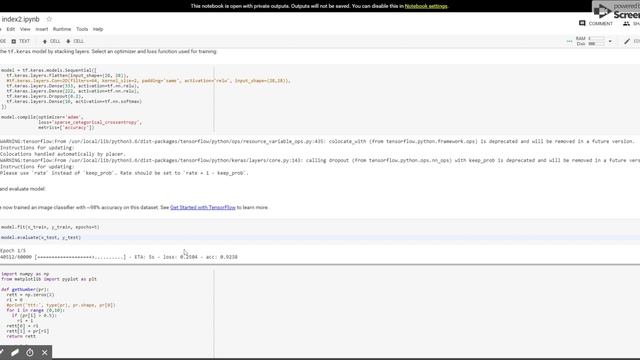Open the View menu
The width and height of the screenshot is (640, 360).
[25, 29]
